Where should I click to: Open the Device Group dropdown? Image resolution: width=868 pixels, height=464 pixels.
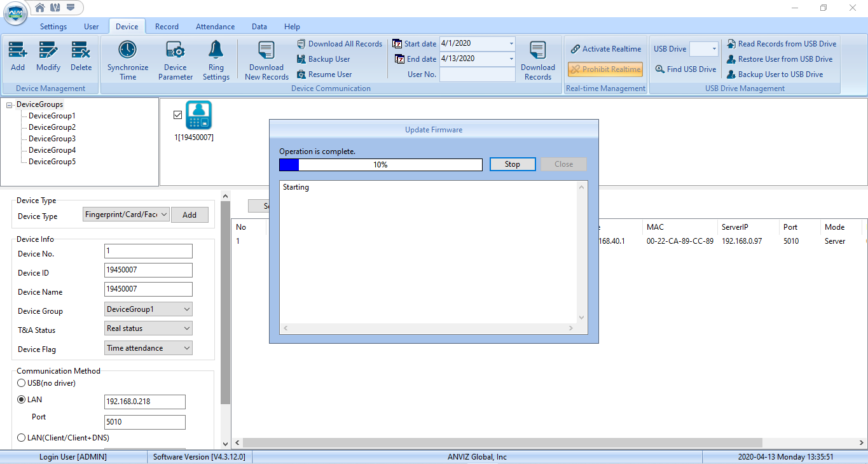(x=186, y=309)
